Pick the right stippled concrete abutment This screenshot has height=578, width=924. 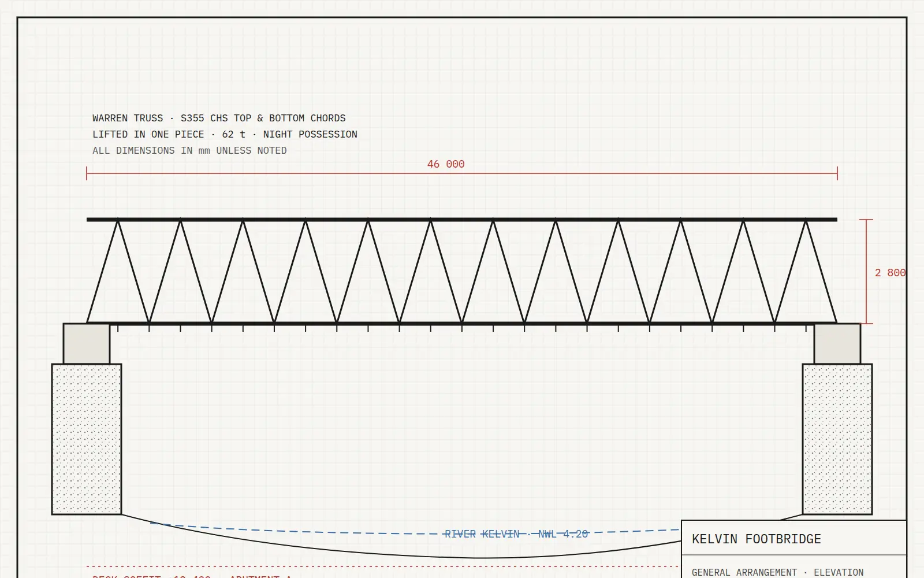(837, 439)
